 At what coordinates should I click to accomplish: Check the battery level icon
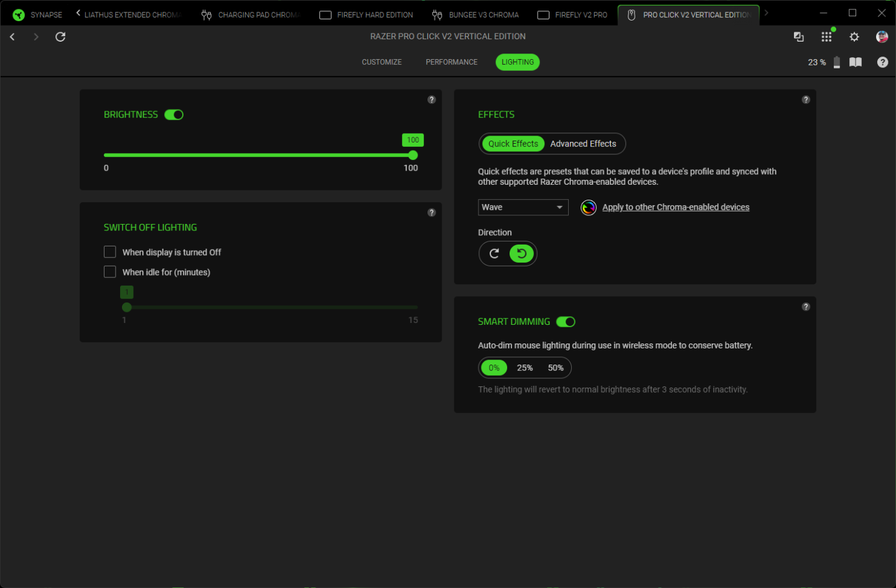click(837, 62)
